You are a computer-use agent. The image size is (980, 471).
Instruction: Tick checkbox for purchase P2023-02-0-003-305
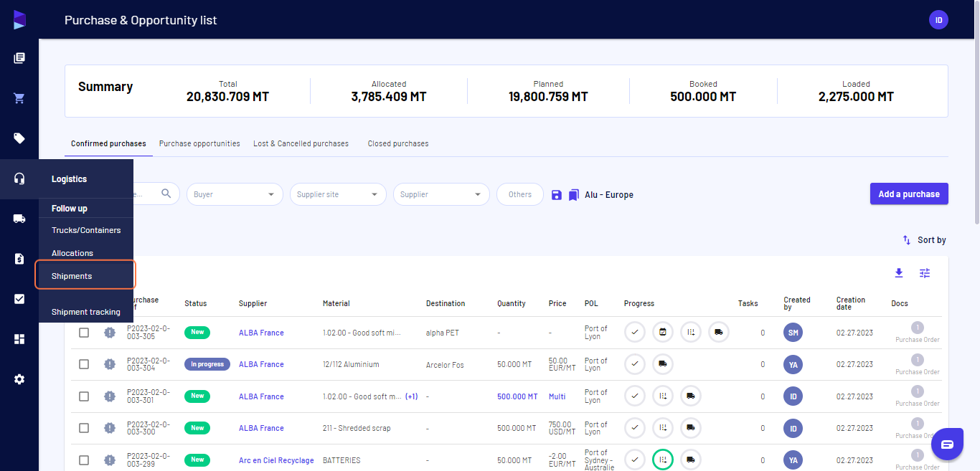click(84, 333)
